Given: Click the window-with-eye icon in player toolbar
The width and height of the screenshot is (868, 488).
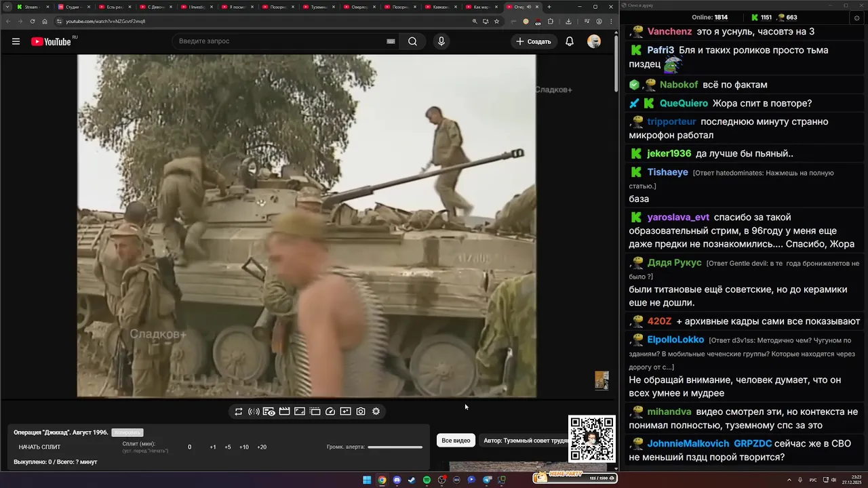Looking at the screenshot, I should pos(269,411).
